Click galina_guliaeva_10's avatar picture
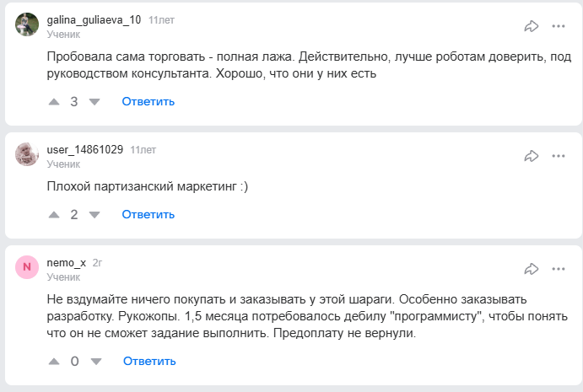The image size is (583, 392). (27, 24)
